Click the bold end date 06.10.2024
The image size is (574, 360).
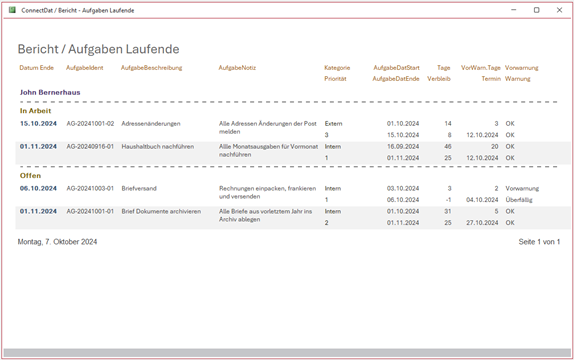coord(38,188)
